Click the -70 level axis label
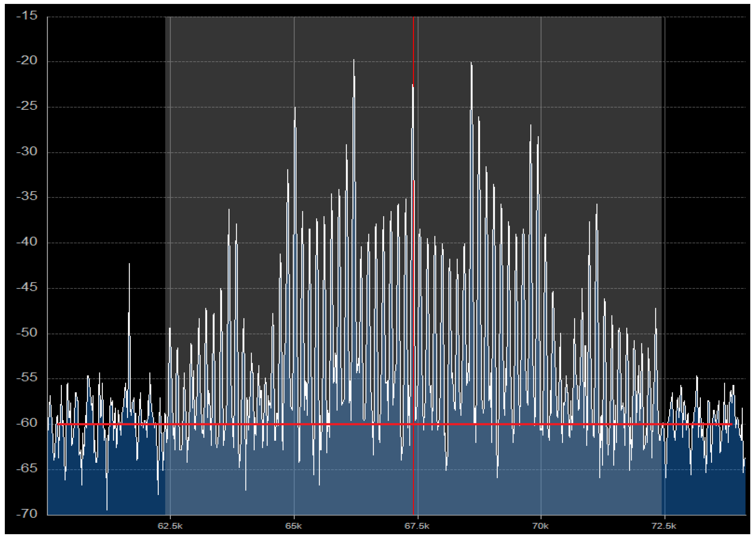 point(27,513)
